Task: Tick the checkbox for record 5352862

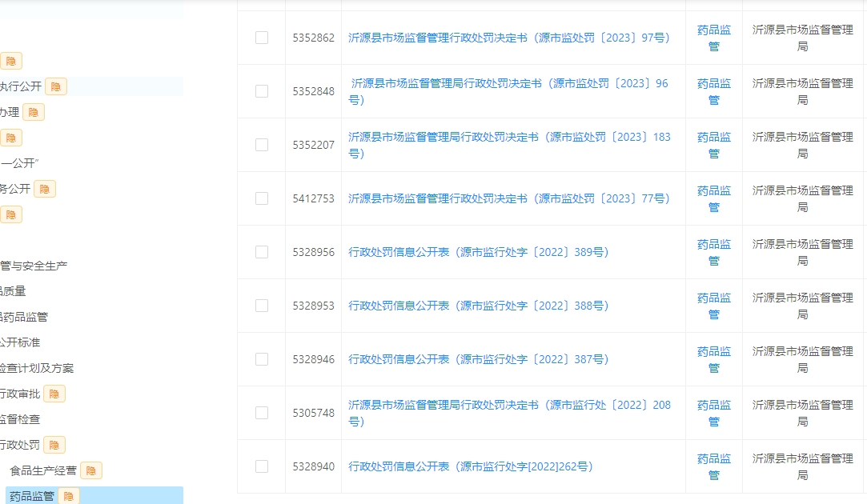Action: click(262, 38)
